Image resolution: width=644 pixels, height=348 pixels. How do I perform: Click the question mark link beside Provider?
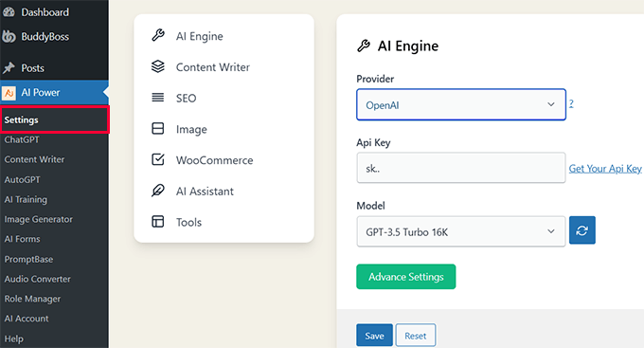(x=571, y=103)
